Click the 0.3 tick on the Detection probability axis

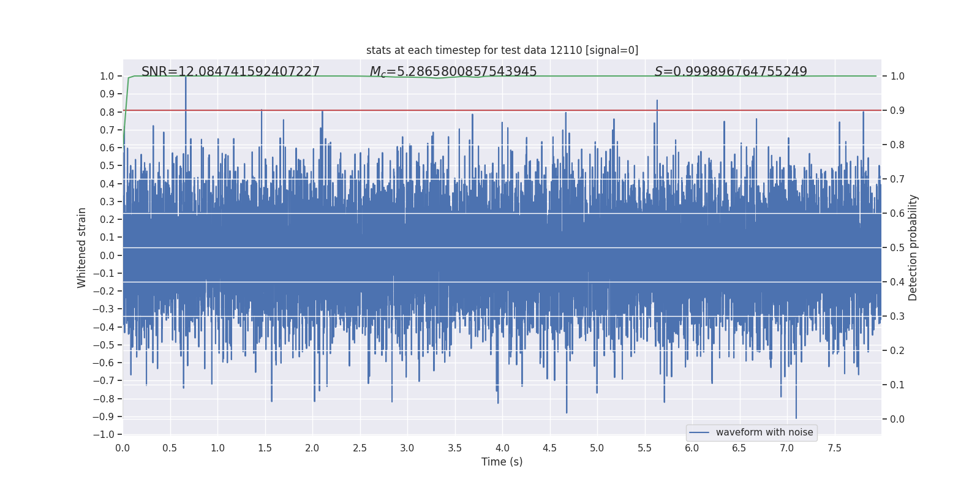tap(897, 316)
